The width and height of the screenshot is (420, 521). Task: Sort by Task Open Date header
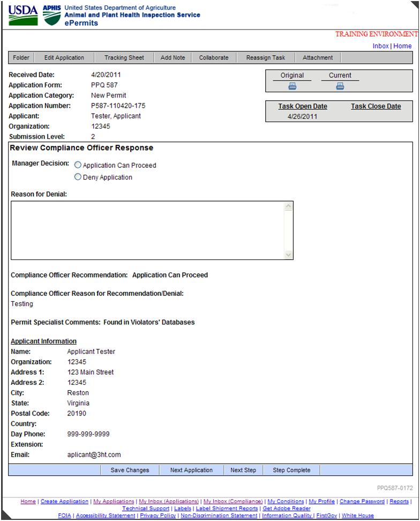[x=303, y=106]
